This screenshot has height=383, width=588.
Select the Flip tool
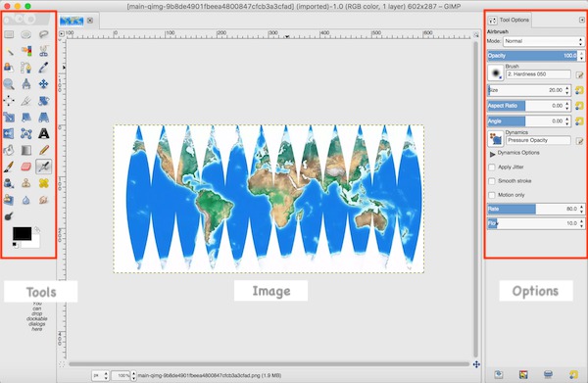(x=9, y=133)
